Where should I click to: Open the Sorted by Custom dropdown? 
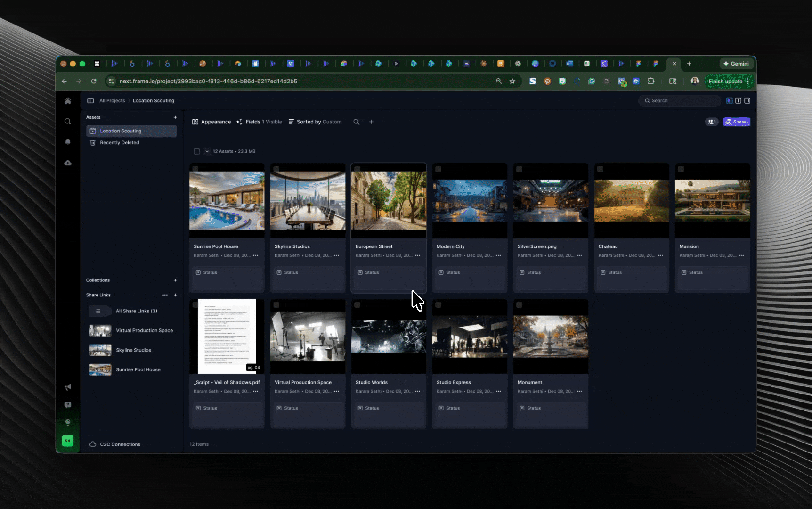[318, 122]
